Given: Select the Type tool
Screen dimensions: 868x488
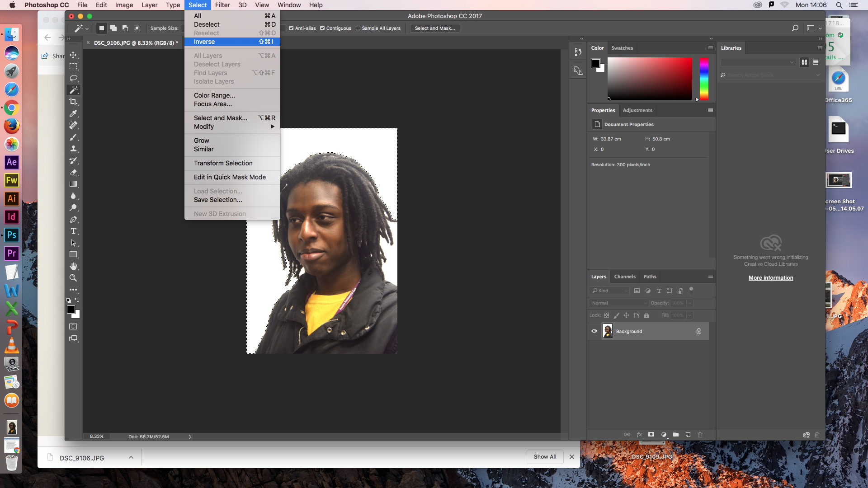Looking at the screenshot, I should click(x=73, y=231).
